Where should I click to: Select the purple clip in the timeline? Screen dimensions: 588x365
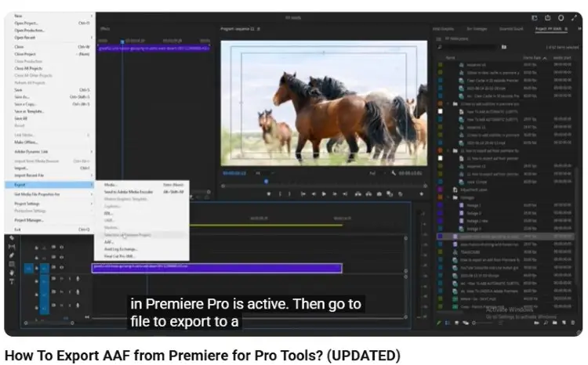click(x=216, y=268)
